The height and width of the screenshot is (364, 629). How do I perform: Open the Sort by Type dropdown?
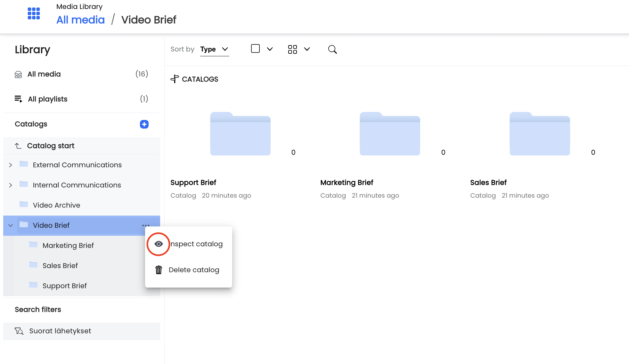214,49
